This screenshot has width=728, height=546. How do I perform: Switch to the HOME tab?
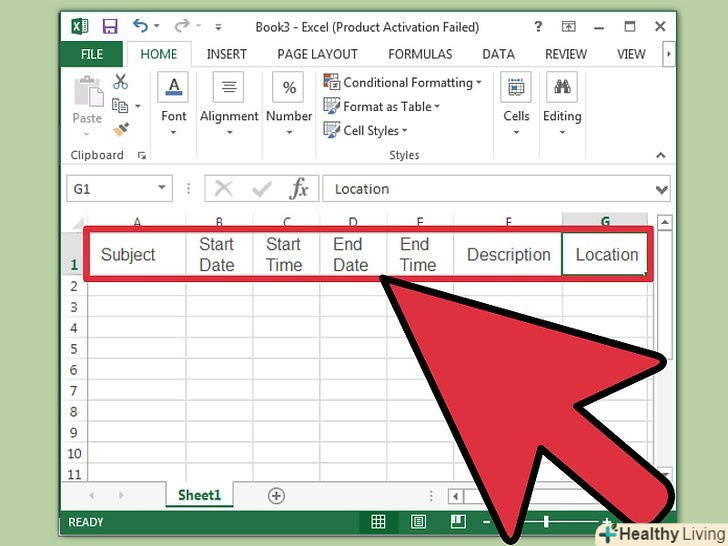tap(158, 54)
